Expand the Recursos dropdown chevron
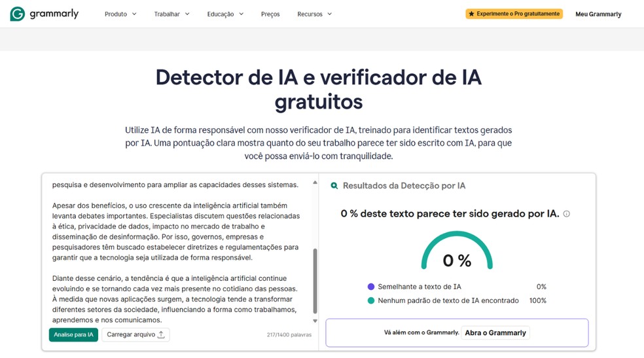The height and width of the screenshot is (358, 644). (x=329, y=14)
